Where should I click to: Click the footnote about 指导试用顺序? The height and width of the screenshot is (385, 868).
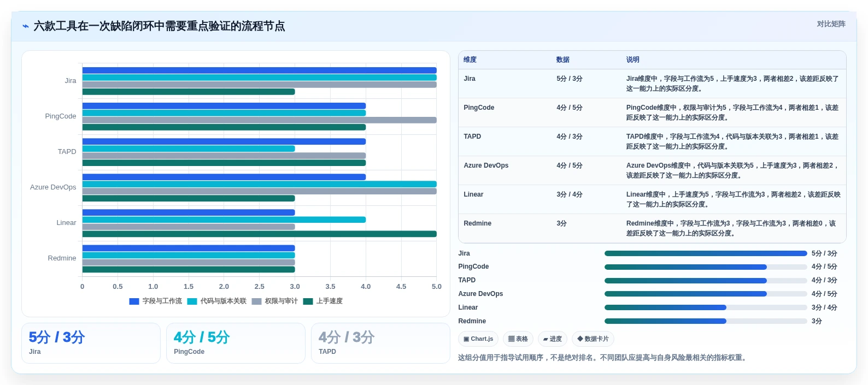[x=603, y=358]
